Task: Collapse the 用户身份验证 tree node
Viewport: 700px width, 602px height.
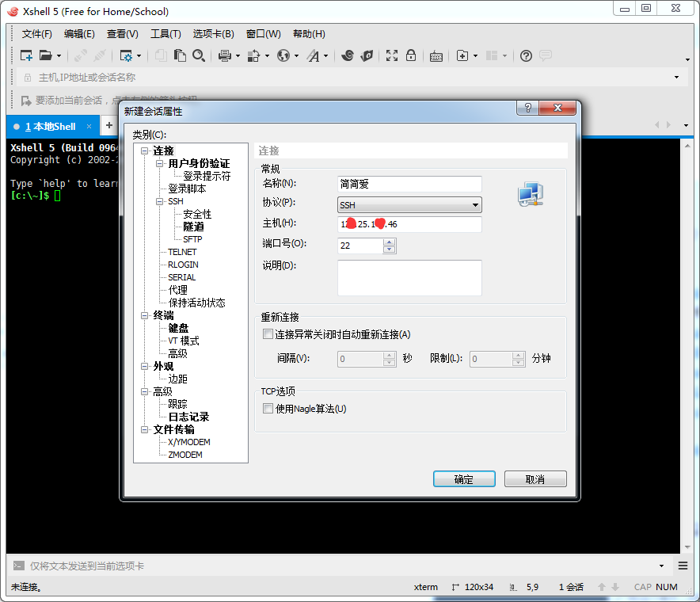Action: click(159, 163)
